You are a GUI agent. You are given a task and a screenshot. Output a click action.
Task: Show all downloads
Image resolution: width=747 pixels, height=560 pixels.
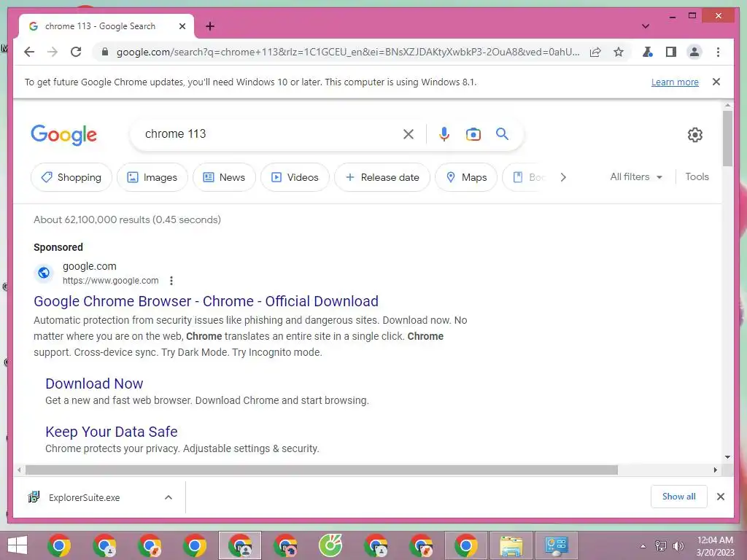pyautogui.click(x=679, y=497)
